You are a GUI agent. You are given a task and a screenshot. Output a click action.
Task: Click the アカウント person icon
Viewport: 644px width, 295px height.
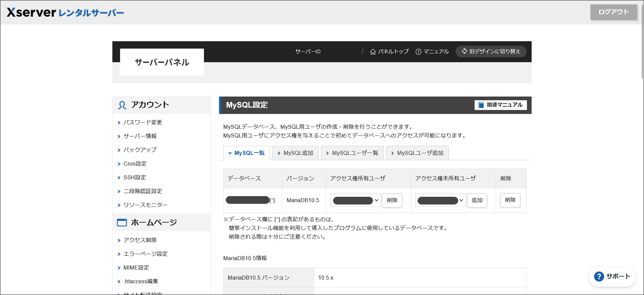(122, 105)
